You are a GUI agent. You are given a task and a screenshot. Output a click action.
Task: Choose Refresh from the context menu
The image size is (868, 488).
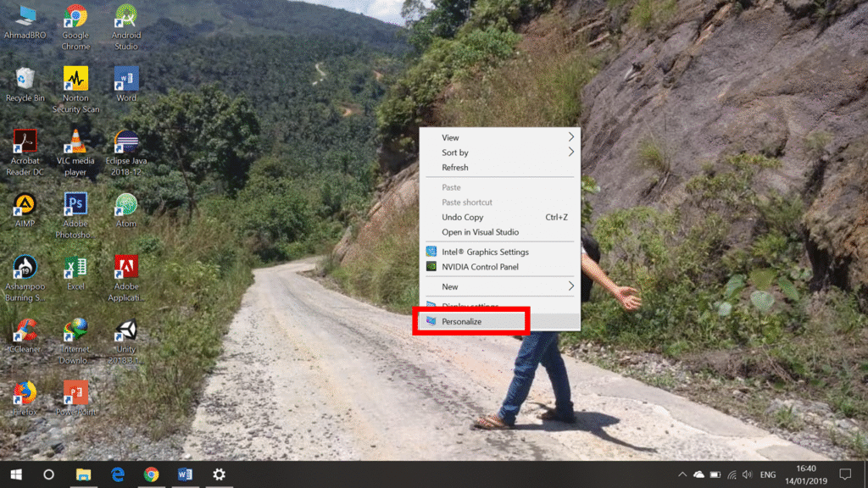[455, 168]
